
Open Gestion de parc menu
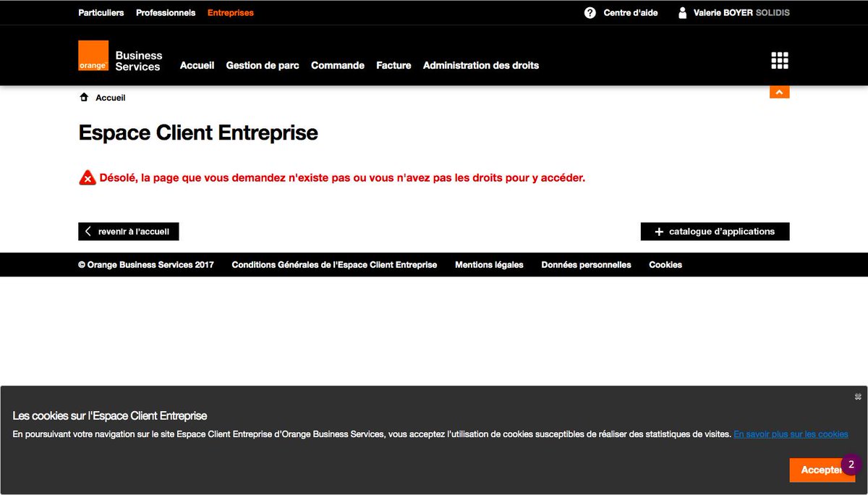pos(263,65)
